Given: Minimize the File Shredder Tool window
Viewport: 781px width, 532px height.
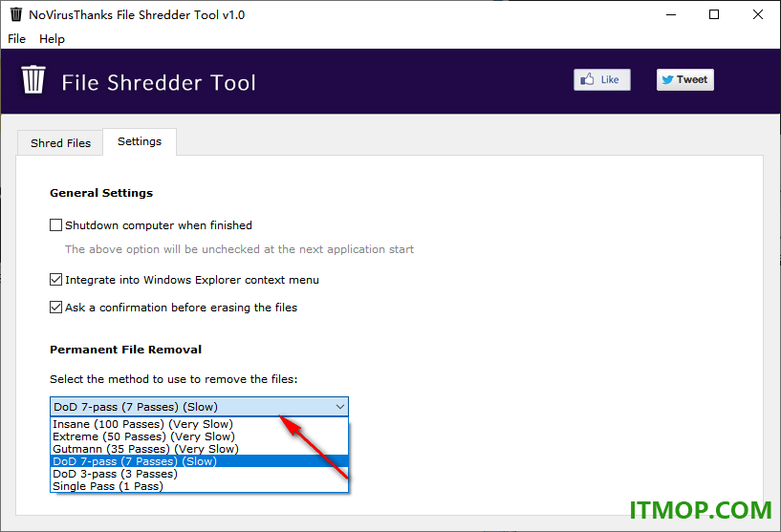Looking at the screenshot, I should point(671,14).
